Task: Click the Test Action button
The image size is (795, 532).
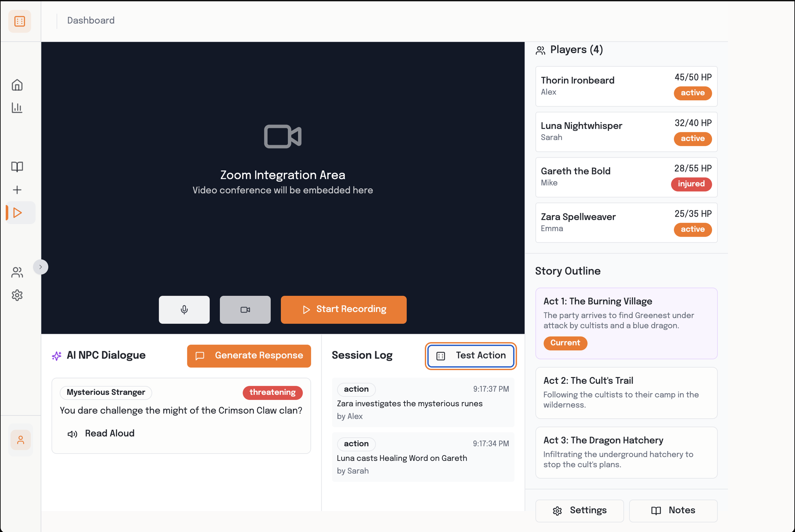Action: pyautogui.click(x=470, y=356)
